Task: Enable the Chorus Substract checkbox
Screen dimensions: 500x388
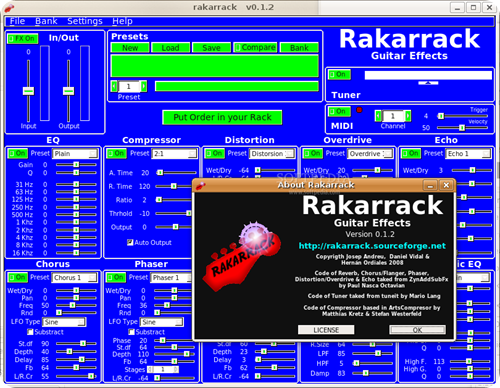Action: click(x=30, y=332)
